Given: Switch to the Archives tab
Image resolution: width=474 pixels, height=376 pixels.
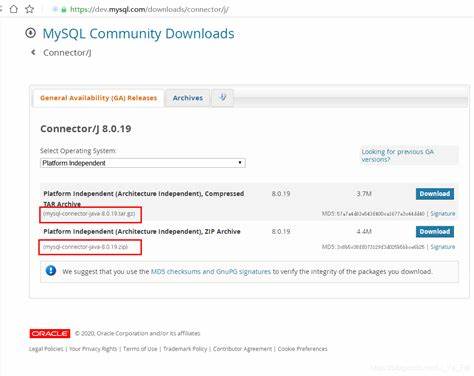Looking at the screenshot, I should tap(188, 98).
